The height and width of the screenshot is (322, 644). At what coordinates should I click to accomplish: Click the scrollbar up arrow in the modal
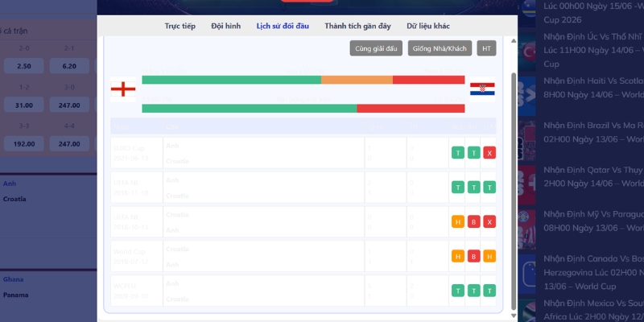[514, 41]
